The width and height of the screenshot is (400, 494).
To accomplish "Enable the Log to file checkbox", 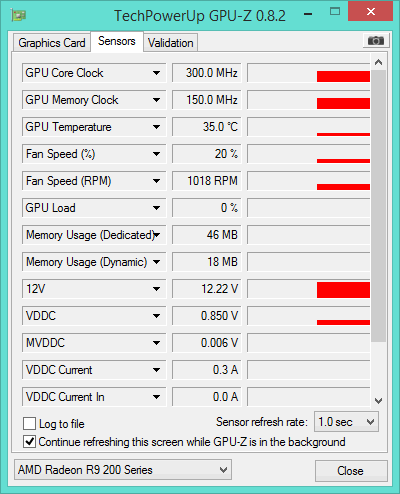I will tap(29, 424).
